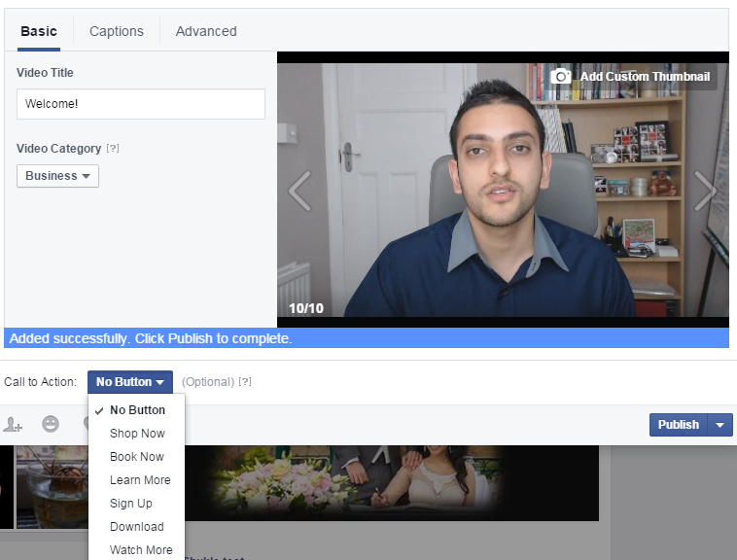Open the Business video category dropdown
The height and width of the screenshot is (560, 737).
click(x=57, y=176)
